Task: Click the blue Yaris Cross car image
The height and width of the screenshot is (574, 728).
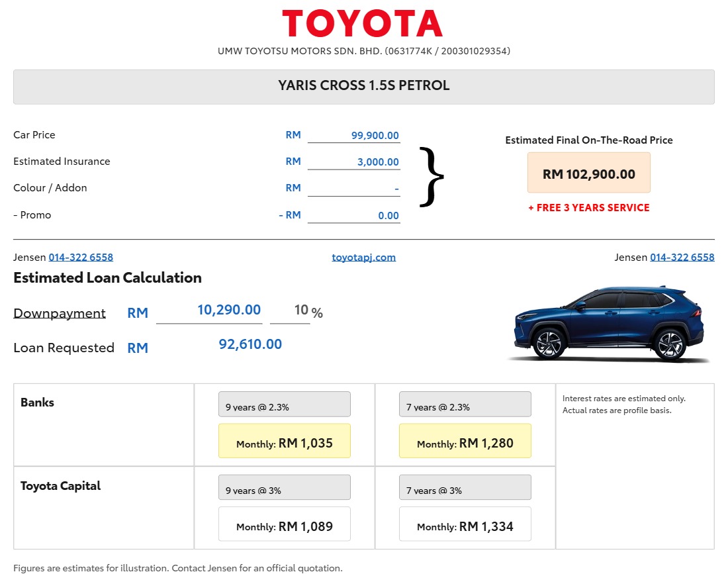Action: coord(610,324)
